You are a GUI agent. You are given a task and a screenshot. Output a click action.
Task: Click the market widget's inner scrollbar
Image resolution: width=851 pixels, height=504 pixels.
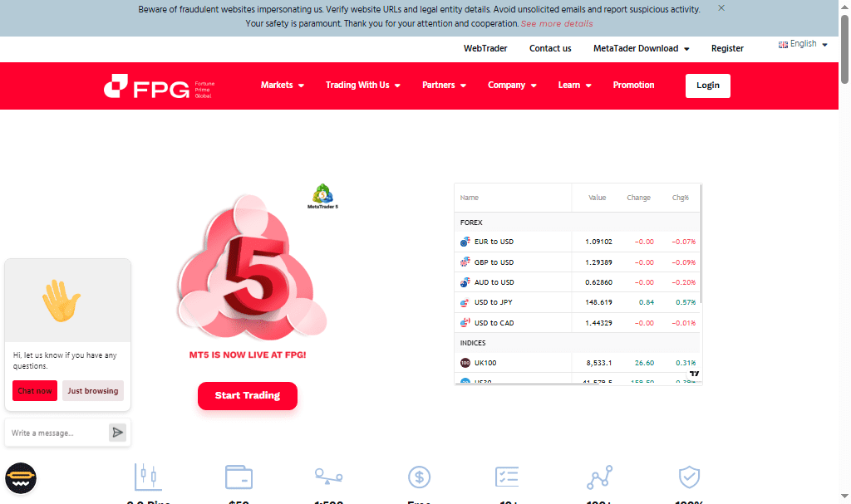701,244
